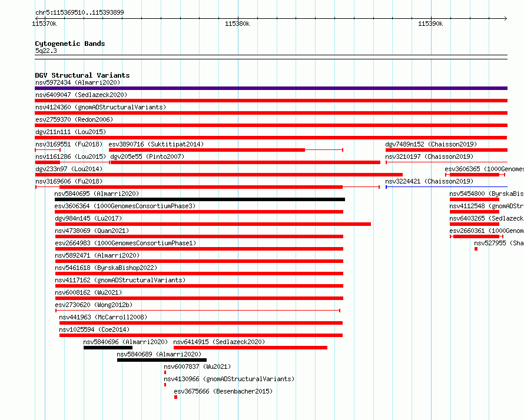Viewport: 524px width, 420px height.
Task: Click the DGV Structural Variants track title
Action: coord(82,75)
